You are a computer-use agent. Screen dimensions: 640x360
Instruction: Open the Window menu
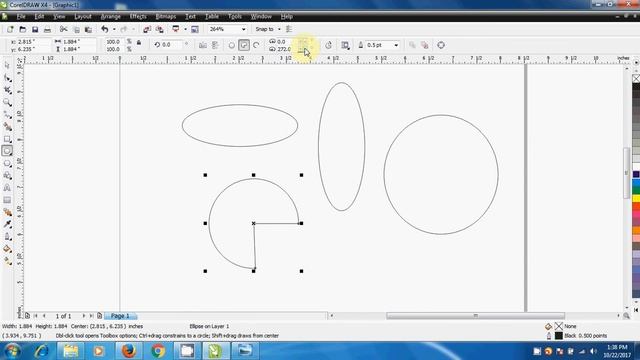(x=261, y=16)
